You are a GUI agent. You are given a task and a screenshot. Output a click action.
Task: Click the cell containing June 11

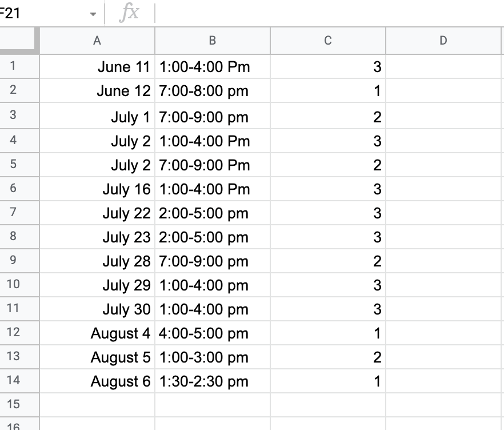[97, 67]
